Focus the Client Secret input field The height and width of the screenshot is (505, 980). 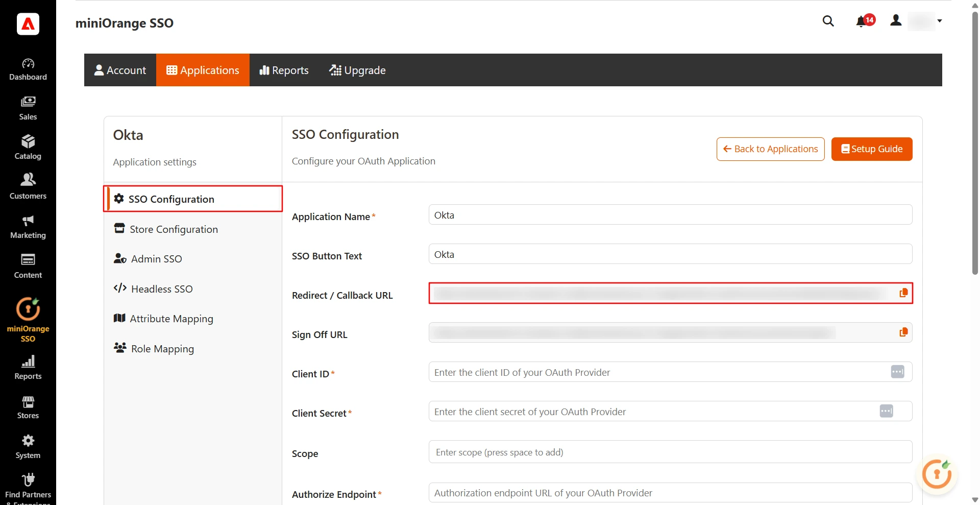tap(670, 411)
